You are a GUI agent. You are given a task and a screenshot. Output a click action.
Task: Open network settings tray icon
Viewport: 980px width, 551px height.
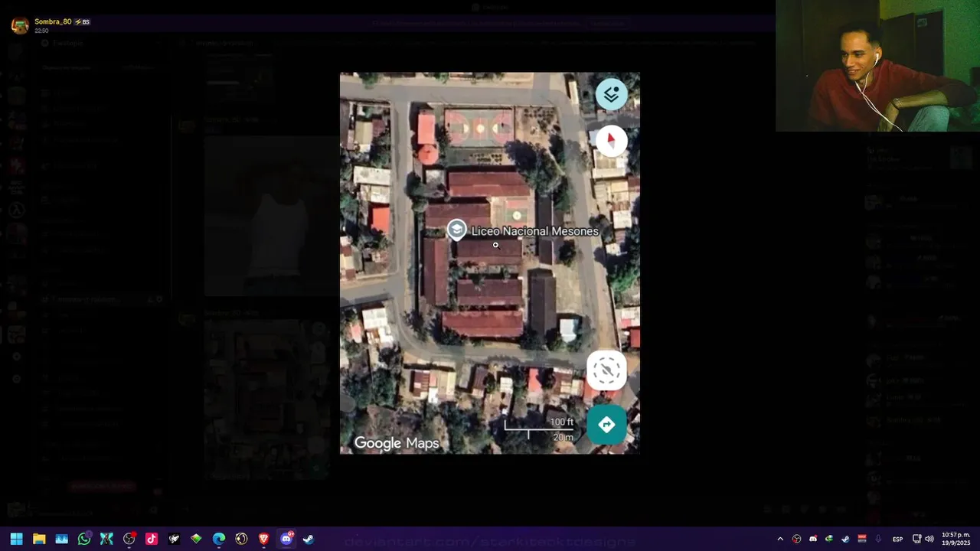(x=917, y=539)
